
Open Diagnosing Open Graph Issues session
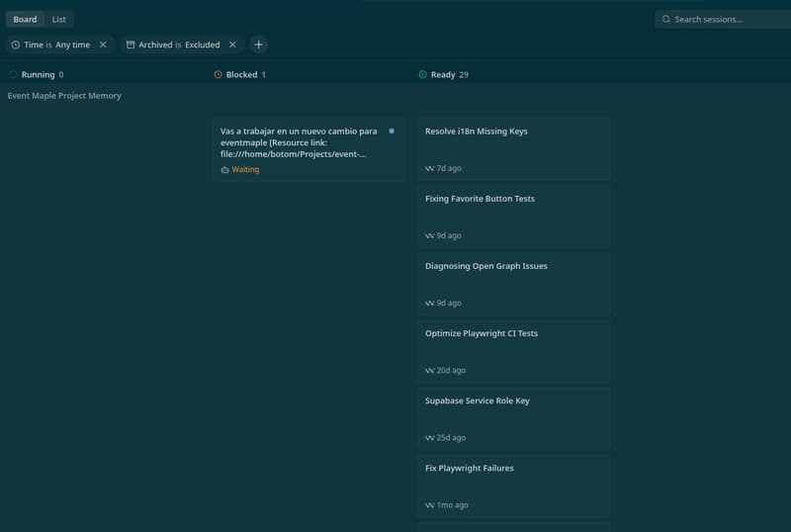click(x=513, y=284)
